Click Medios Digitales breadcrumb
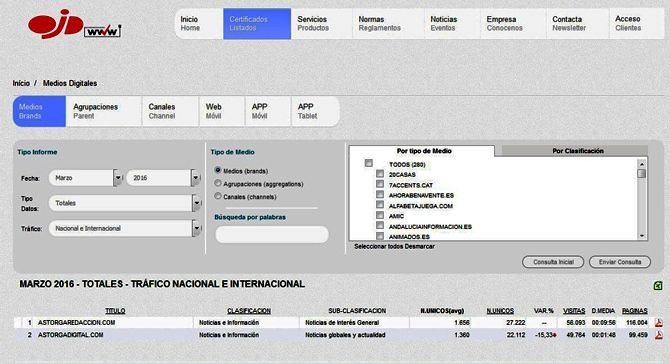 [70, 83]
